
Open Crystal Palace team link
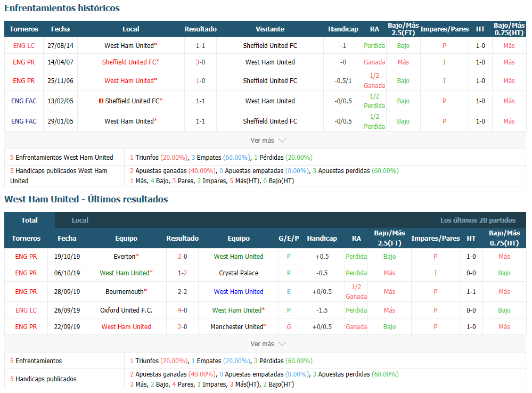(x=239, y=273)
